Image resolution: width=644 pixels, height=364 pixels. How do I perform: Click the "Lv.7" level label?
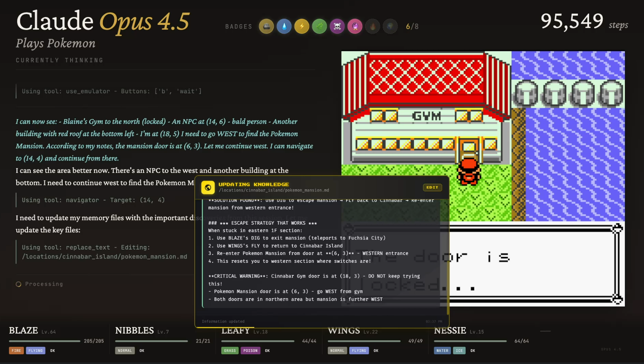point(163,332)
